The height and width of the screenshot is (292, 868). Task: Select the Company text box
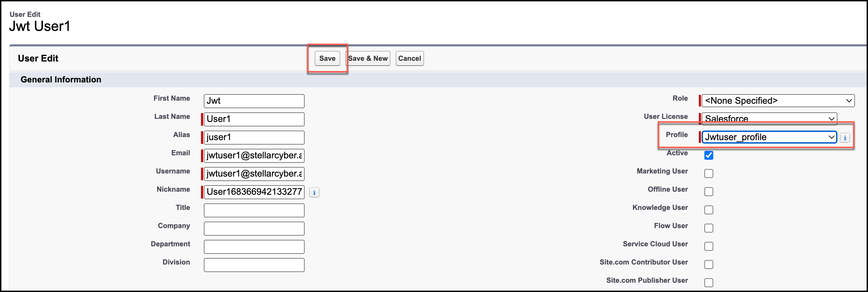click(x=254, y=228)
